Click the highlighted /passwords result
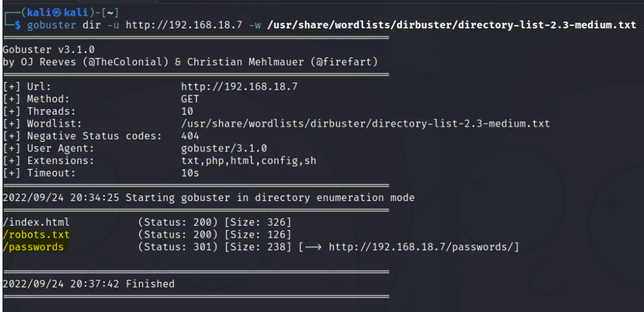Image resolution: width=644 pixels, height=312 pixels. [x=33, y=247]
